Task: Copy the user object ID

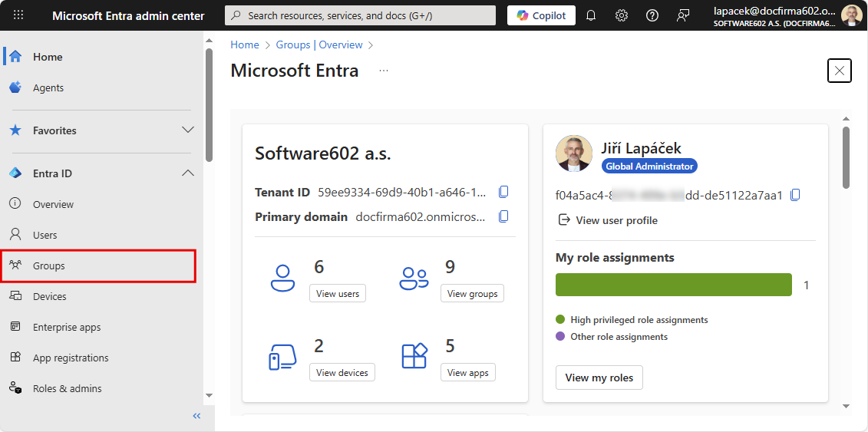Action: coord(796,195)
